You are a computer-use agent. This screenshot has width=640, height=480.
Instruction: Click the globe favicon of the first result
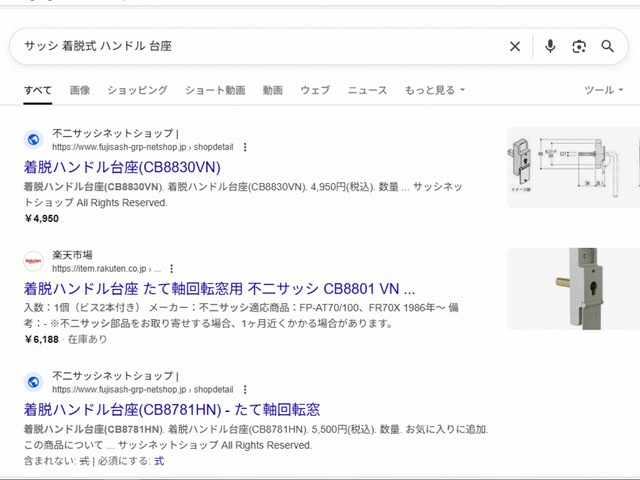click(x=33, y=140)
